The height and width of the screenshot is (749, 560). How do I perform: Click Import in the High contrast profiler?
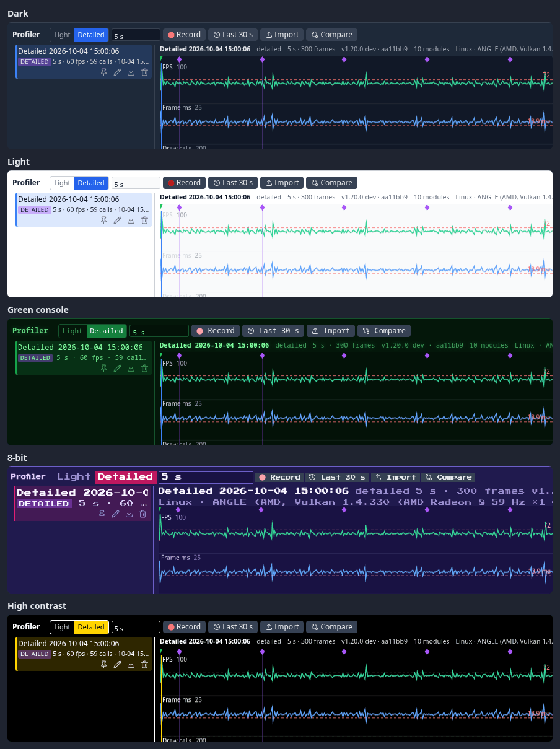(x=282, y=627)
